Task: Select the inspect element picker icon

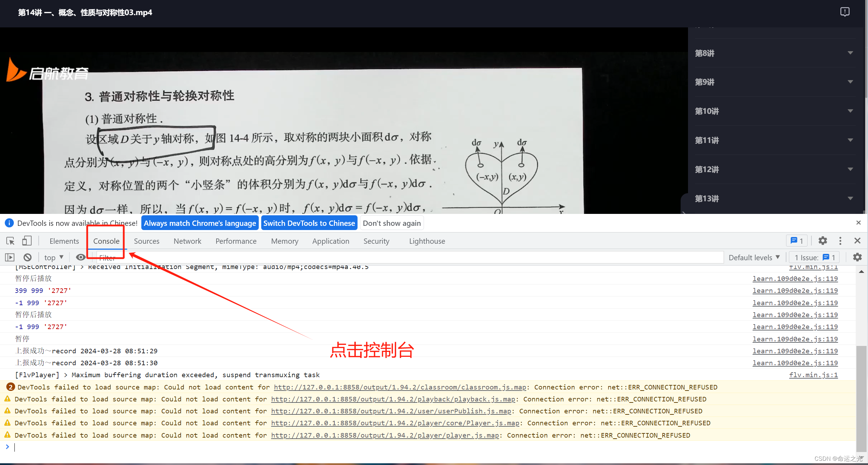Action: (10, 241)
